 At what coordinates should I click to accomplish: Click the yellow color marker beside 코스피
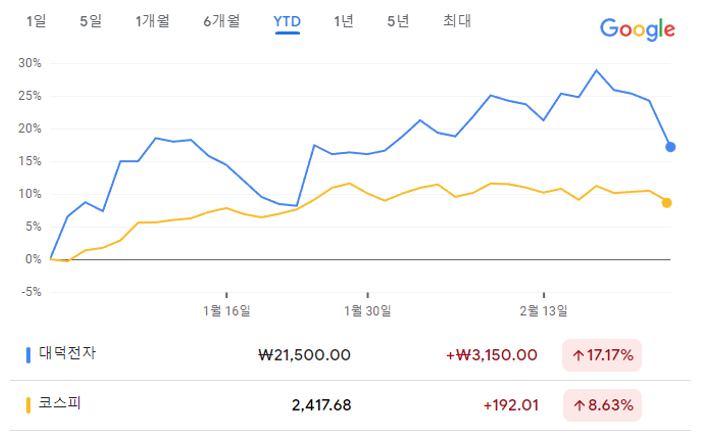click(28, 406)
